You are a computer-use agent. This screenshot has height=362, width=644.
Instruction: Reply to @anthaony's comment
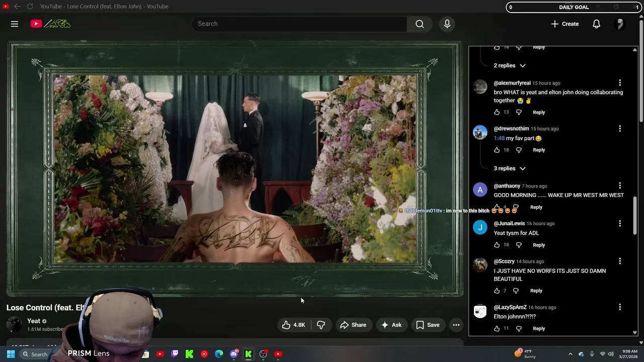click(536, 207)
